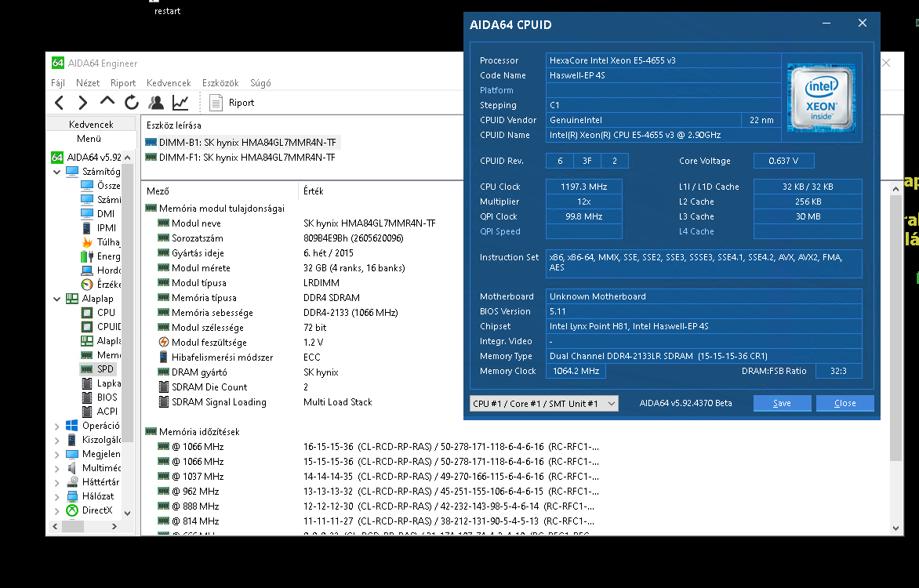Viewport: 919px width, 588px height.
Task: Open the graph chart toolbar icon
Action: coord(180,103)
